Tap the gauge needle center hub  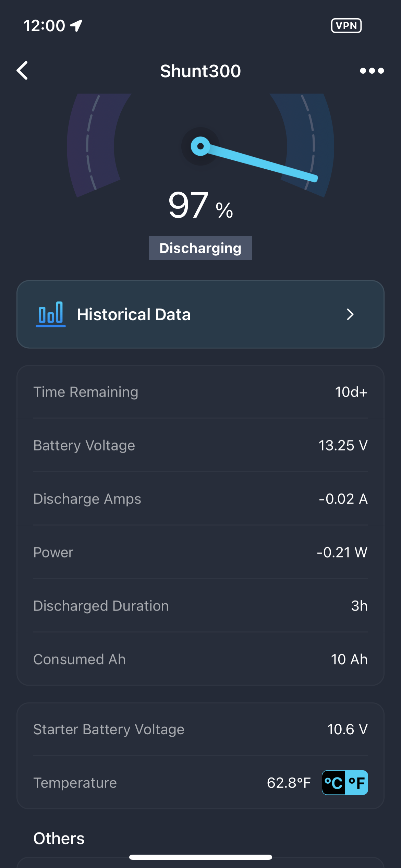pos(200,146)
